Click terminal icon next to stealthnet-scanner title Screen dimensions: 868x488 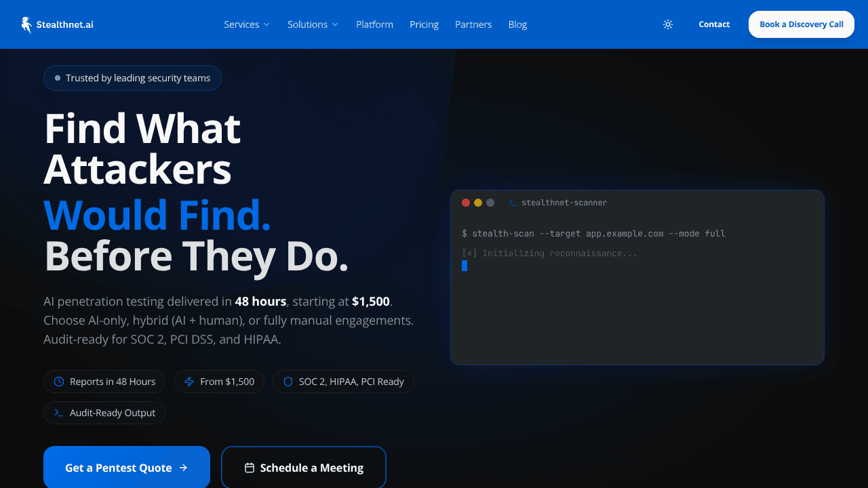(x=513, y=203)
